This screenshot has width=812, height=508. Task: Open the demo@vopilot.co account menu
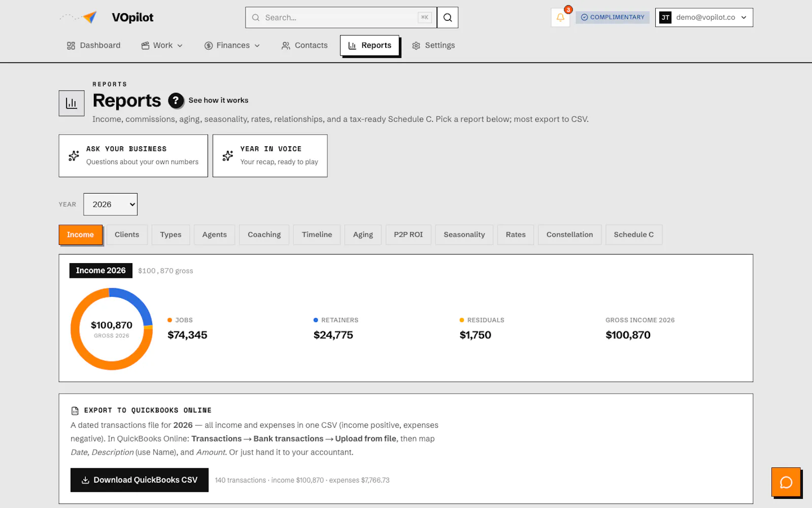click(704, 17)
